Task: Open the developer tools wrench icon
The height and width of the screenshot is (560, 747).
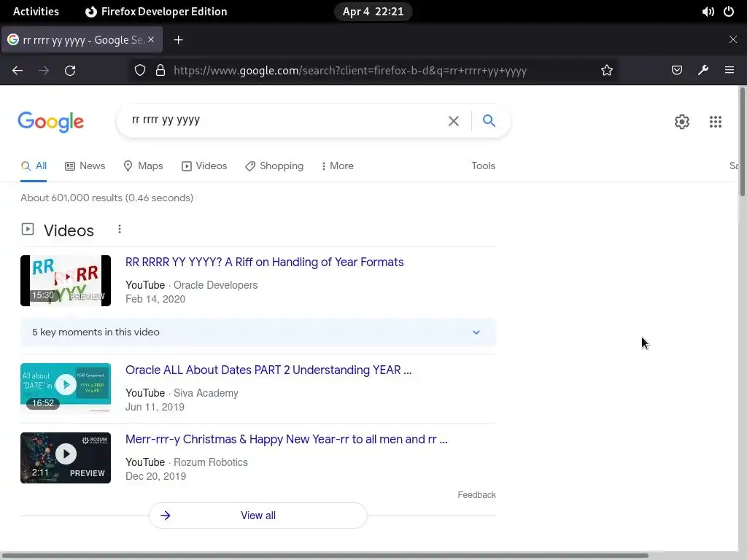Action: coord(703,71)
